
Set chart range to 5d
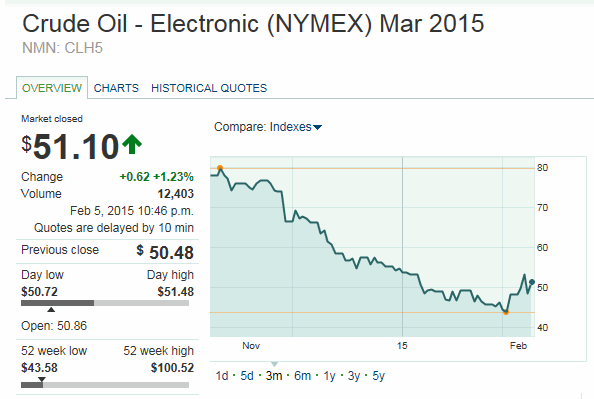point(247,376)
